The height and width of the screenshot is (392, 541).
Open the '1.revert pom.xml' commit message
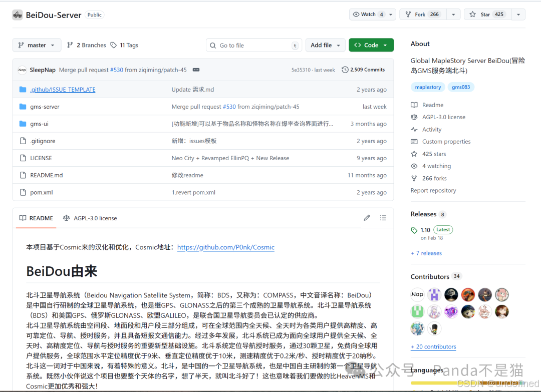(x=193, y=192)
